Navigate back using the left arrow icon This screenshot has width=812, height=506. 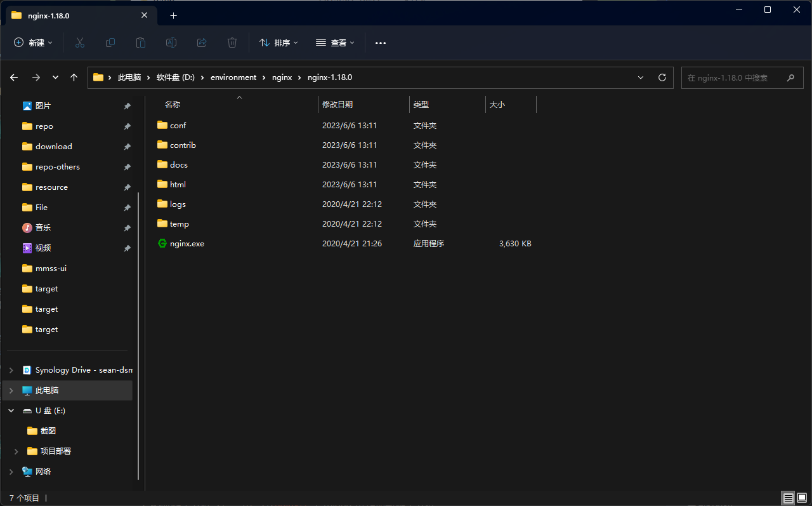pos(13,77)
